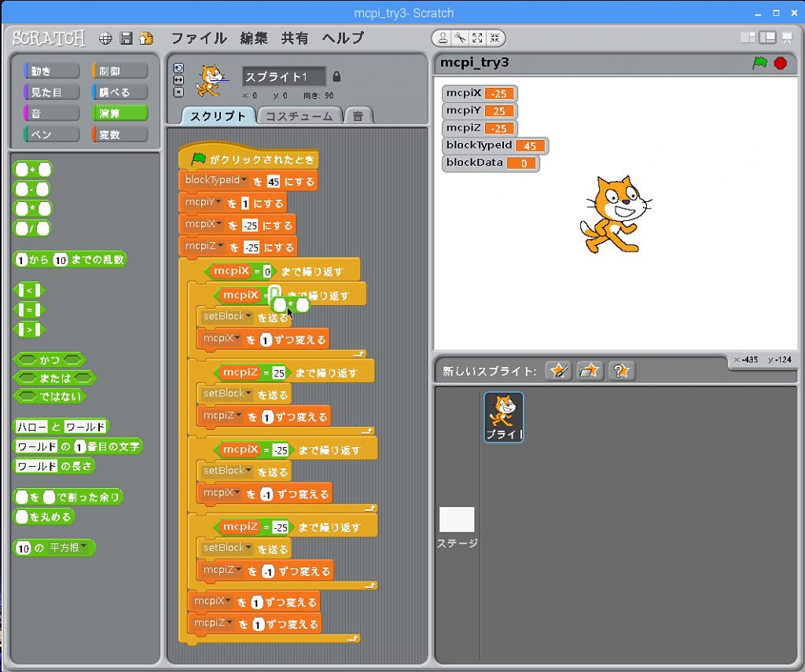Click the blockData monitor on stage
Image resolution: width=805 pixels, height=672 pixels.
[x=491, y=163]
